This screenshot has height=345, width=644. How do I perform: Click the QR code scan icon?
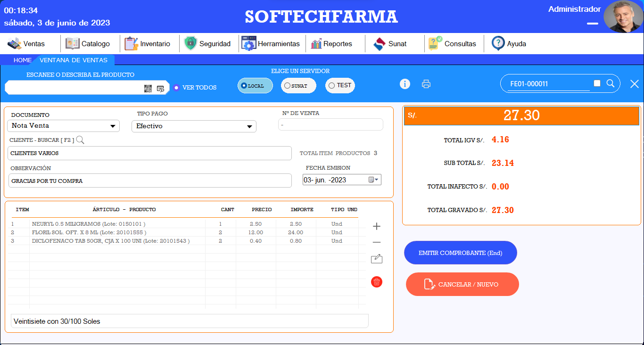pos(148,88)
